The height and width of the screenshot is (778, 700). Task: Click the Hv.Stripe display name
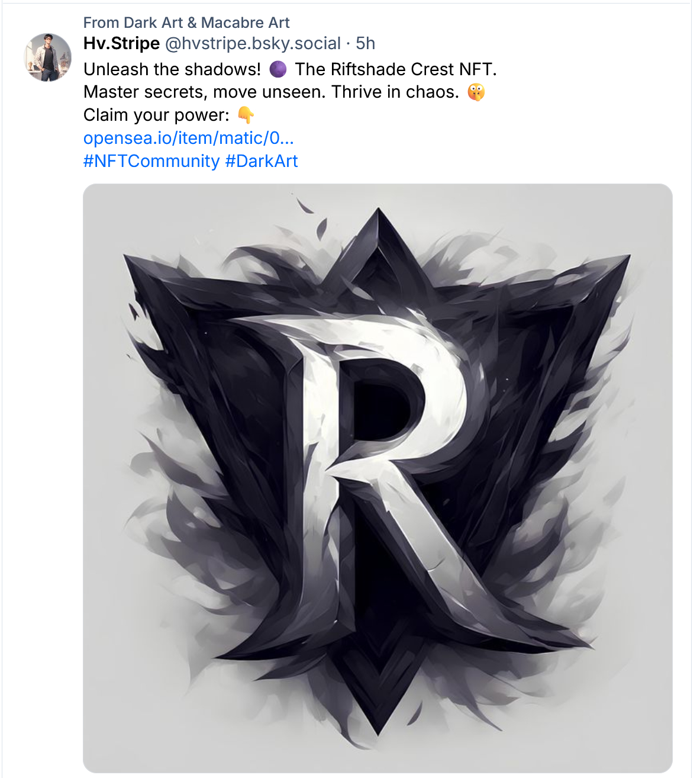point(121,43)
